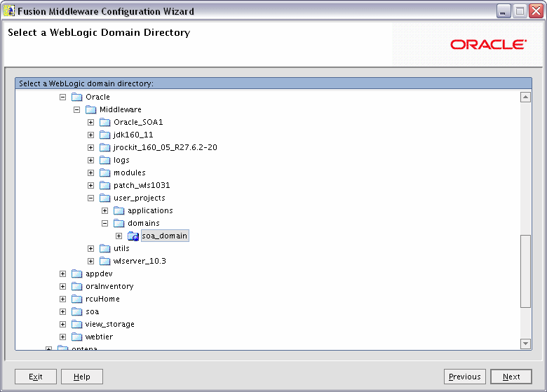Select the wlserver_10.3 label

(x=140, y=261)
